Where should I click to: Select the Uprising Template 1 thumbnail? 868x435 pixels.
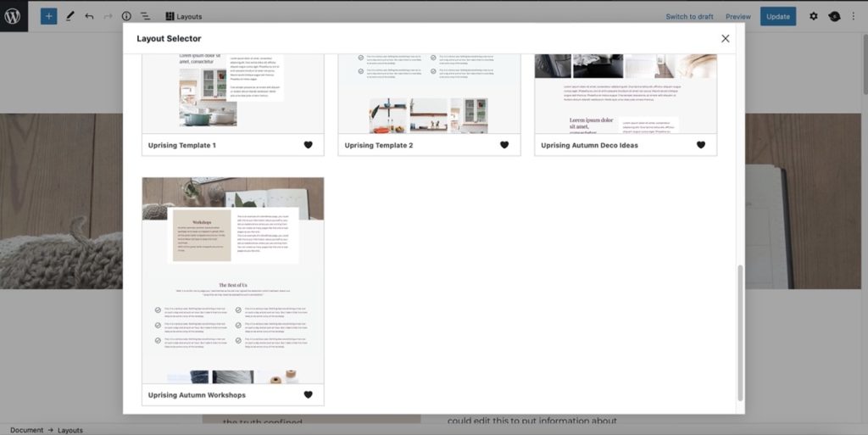[x=233, y=93]
